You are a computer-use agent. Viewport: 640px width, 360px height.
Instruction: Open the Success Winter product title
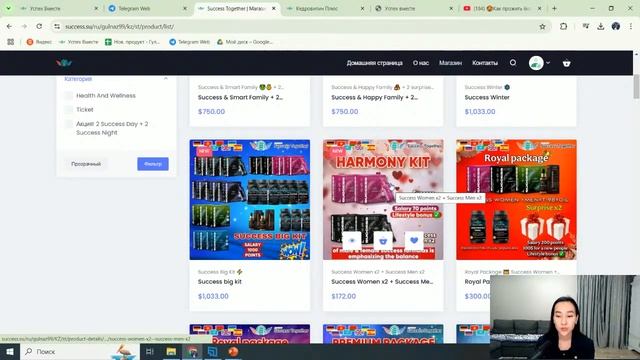point(487,97)
